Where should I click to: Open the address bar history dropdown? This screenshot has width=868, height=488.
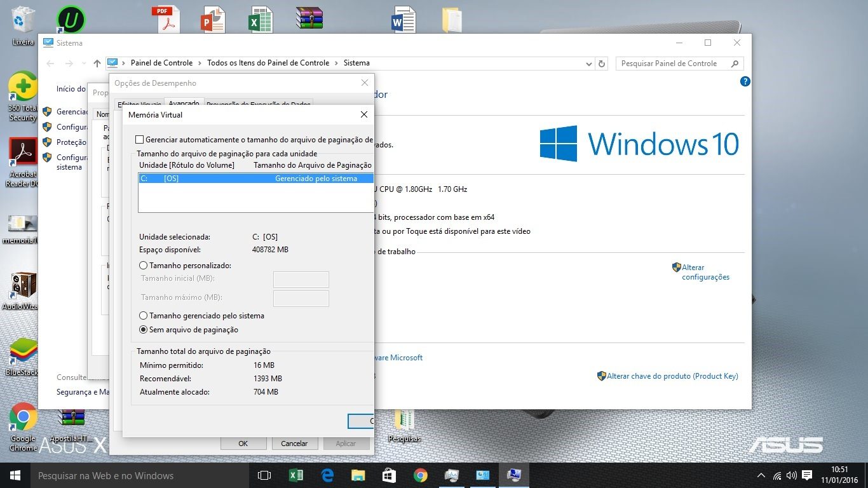(588, 64)
